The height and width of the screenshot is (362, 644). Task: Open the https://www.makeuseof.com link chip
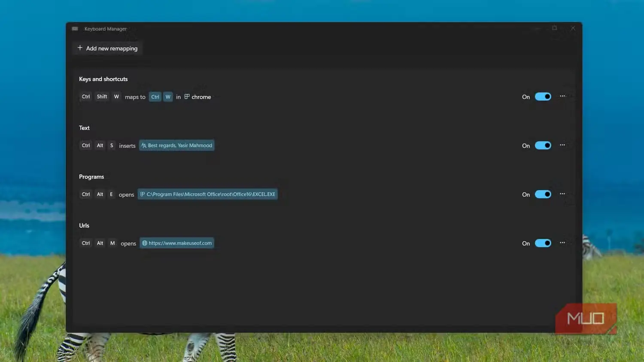177,243
